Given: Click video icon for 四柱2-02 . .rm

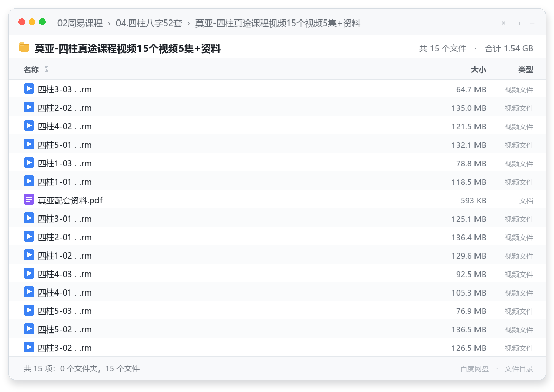Looking at the screenshot, I should tap(29, 107).
